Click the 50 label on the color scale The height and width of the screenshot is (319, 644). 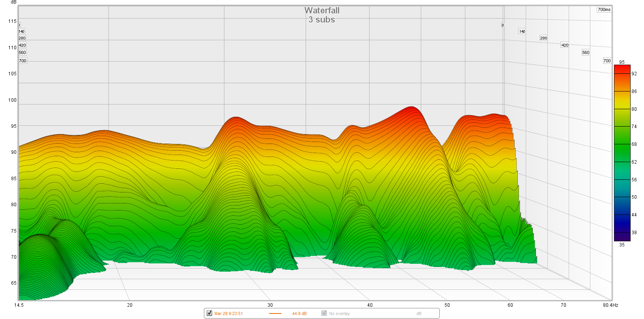click(x=634, y=197)
